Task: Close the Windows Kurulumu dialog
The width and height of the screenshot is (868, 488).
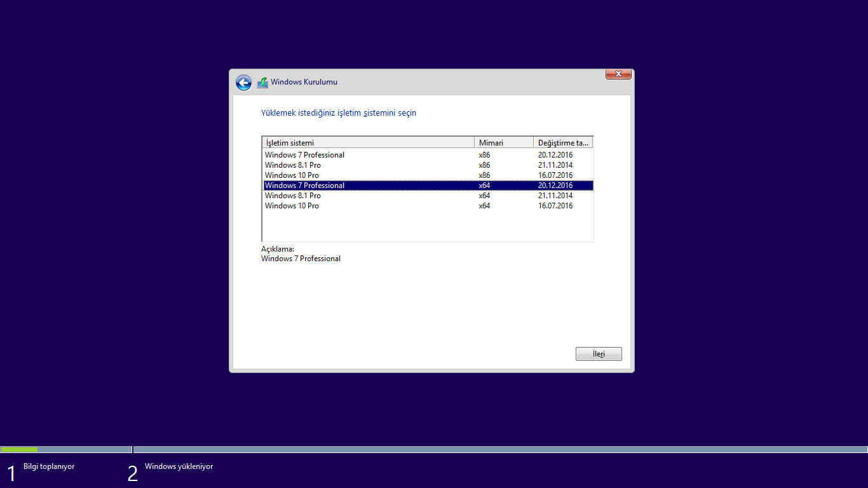Action: 618,74
